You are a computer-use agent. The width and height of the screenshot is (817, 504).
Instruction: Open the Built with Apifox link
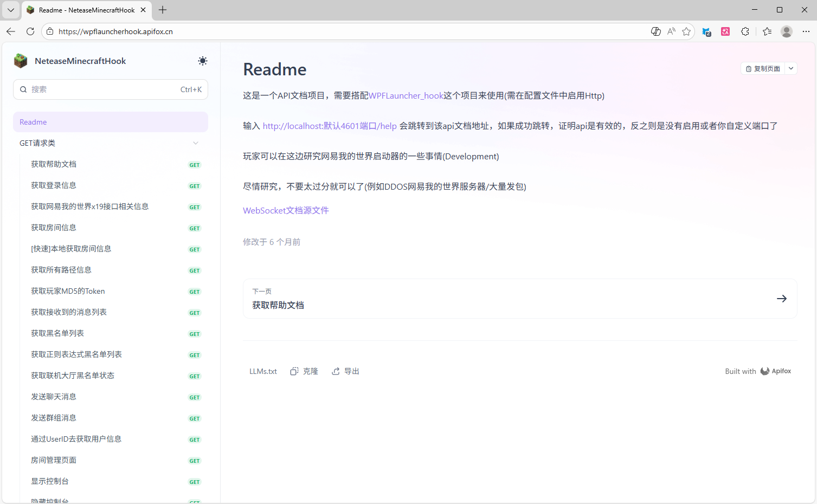click(x=758, y=371)
